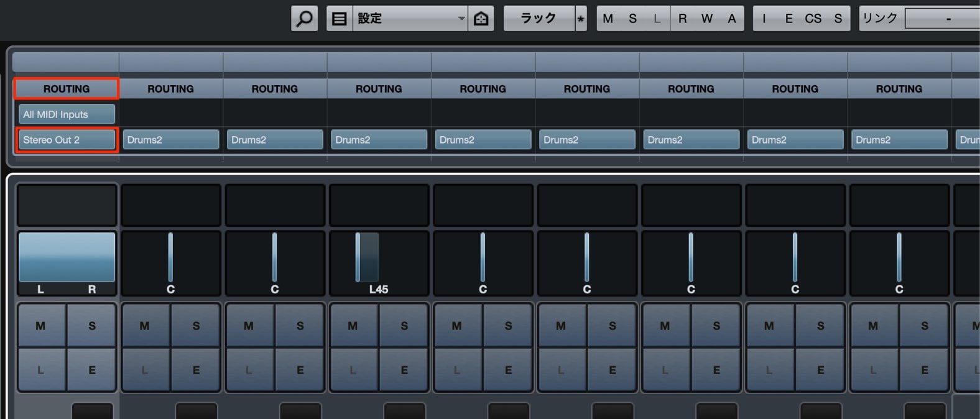The image size is (980, 419).
Task: Open Drums2 routing of second channel
Action: click(x=171, y=140)
